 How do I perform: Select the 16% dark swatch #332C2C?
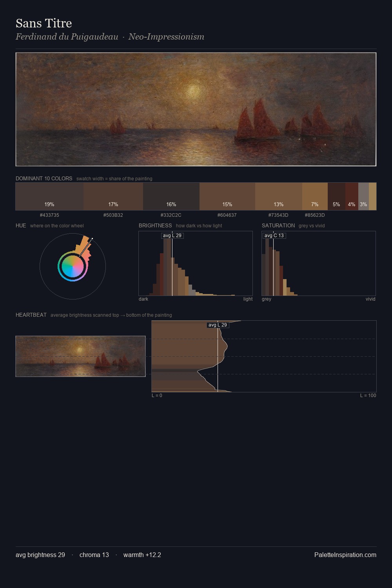(171, 196)
